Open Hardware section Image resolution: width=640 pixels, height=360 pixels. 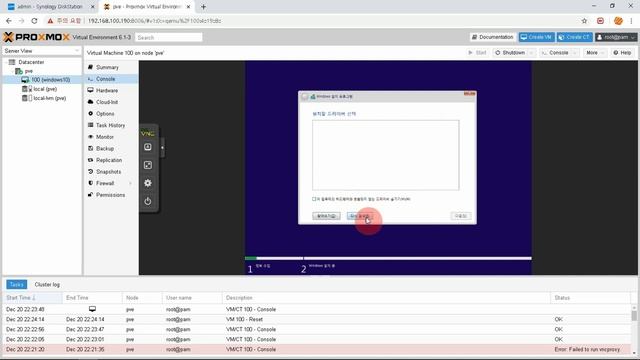point(107,90)
